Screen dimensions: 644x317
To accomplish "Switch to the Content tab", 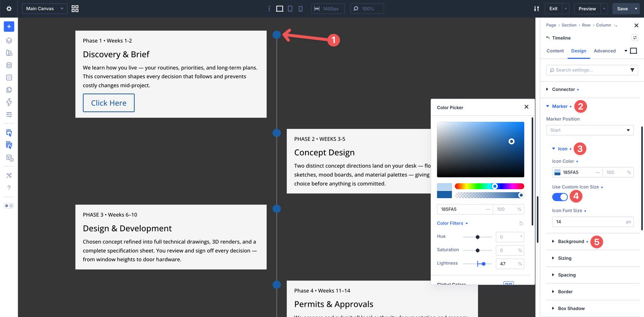I will (x=555, y=51).
